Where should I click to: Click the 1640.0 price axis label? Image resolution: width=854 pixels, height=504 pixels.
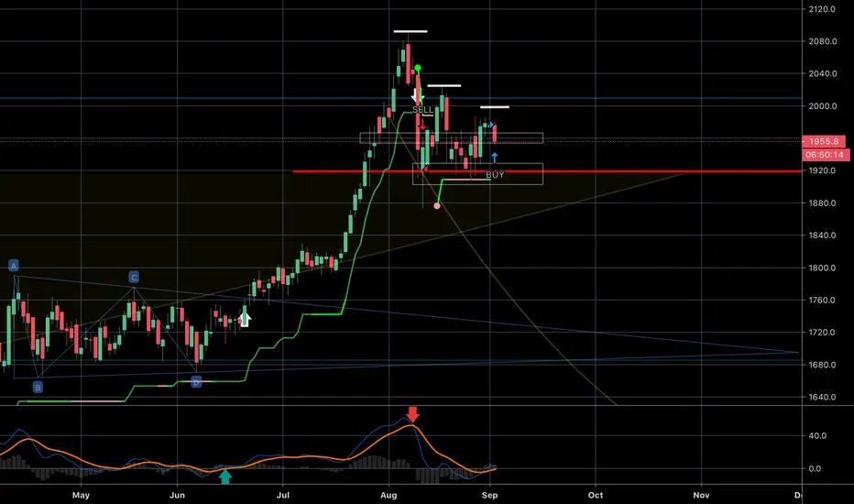click(x=823, y=397)
